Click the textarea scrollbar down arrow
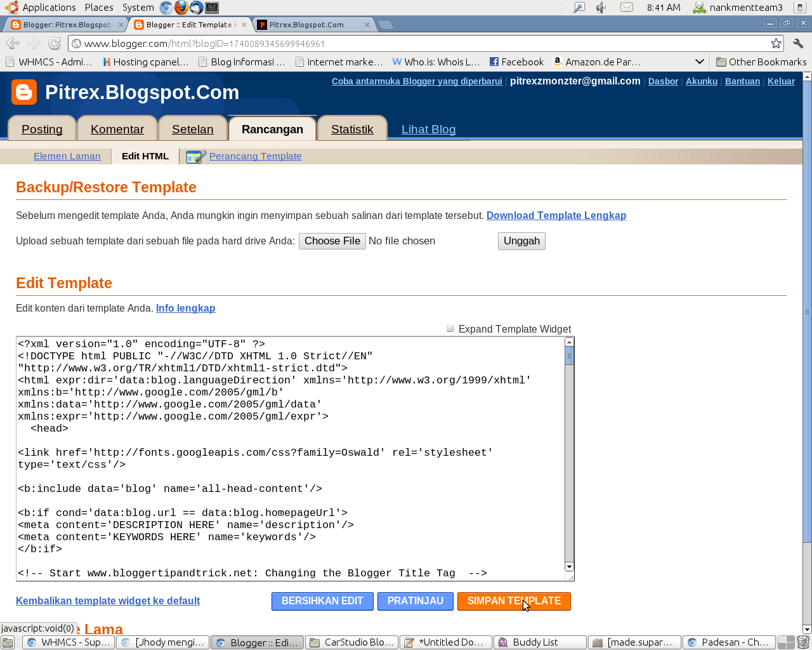Viewport: 812px width, 650px height. [569, 567]
